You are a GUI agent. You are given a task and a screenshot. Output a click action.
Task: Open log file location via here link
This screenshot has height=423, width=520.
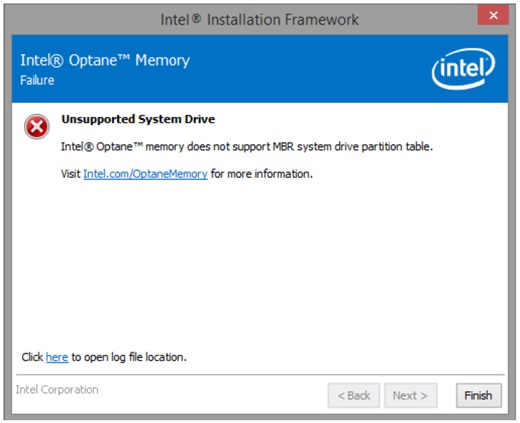click(x=57, y=357)
